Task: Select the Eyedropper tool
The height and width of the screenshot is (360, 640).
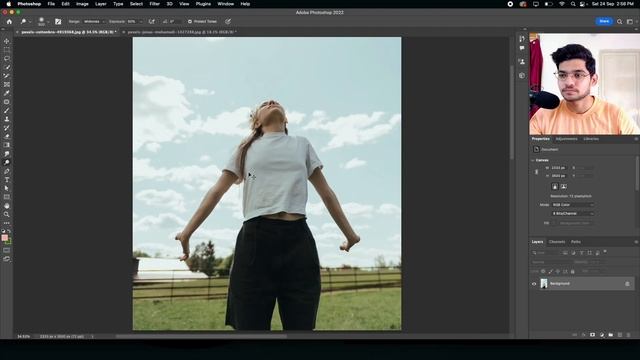Action: point(7,93)
